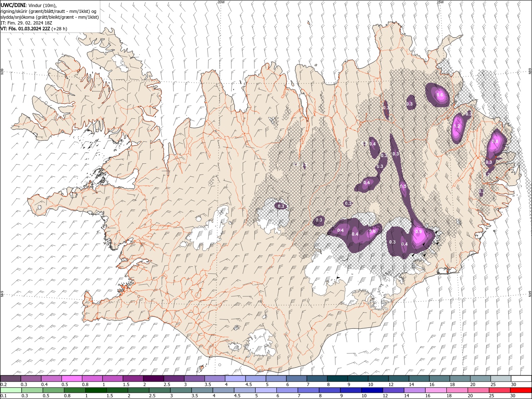Click the 0.1 label in lower legend row
This screenshot has height=399, width=532.
[x=3, y=396]
